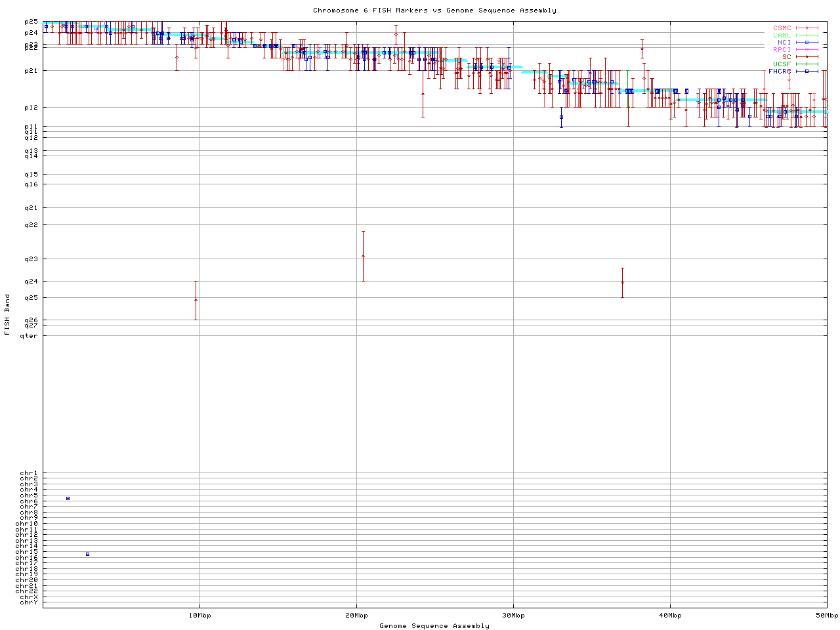Click the qter y-axis band label
This screenshot has height=630, width=840.
pyautogui.click(x=29, y=336)
